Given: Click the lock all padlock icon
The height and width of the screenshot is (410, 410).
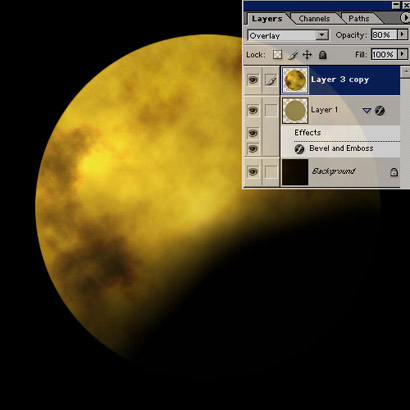Looking at the screenshot, I should click(322, 55).
